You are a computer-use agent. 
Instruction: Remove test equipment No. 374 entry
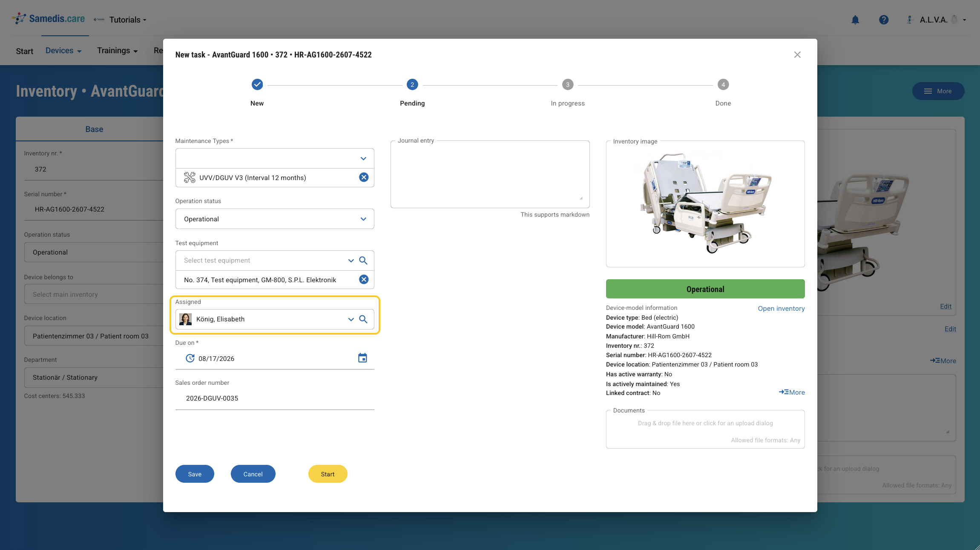364,280
